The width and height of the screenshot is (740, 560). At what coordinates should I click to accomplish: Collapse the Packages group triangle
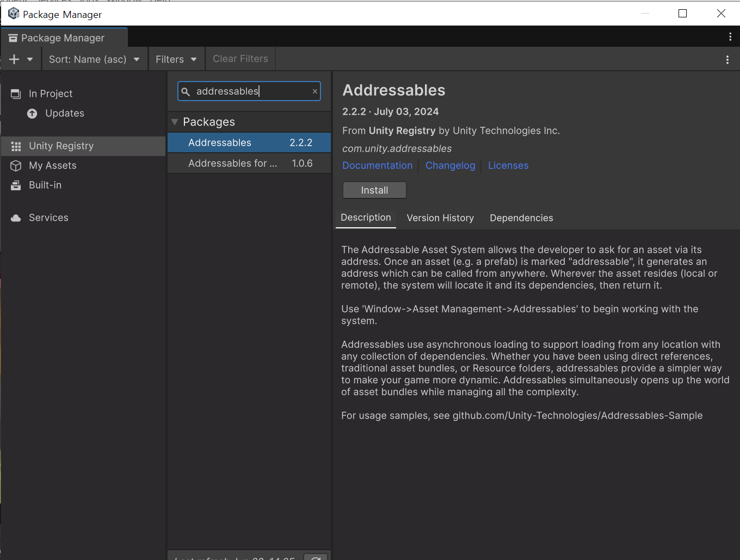tap(175, 122)
